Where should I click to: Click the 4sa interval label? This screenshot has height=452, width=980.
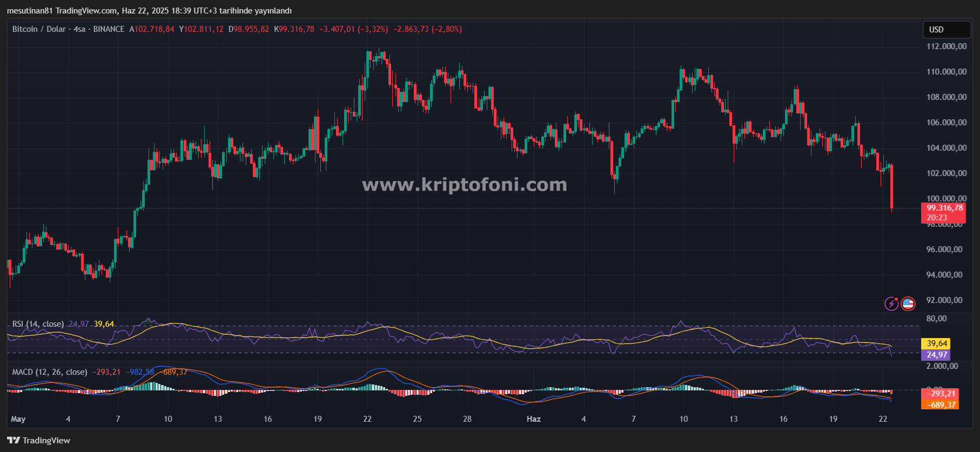79,29
